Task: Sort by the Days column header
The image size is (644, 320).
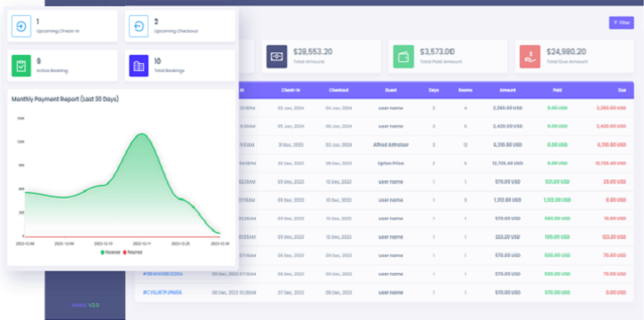Action: tap(433, 90)
